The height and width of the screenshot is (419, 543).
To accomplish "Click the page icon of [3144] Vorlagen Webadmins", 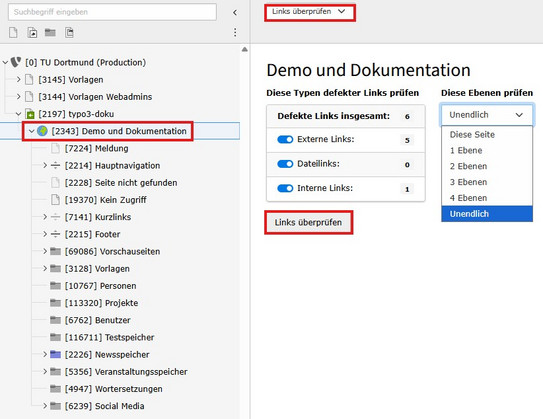I will click(x=29, y=97).
